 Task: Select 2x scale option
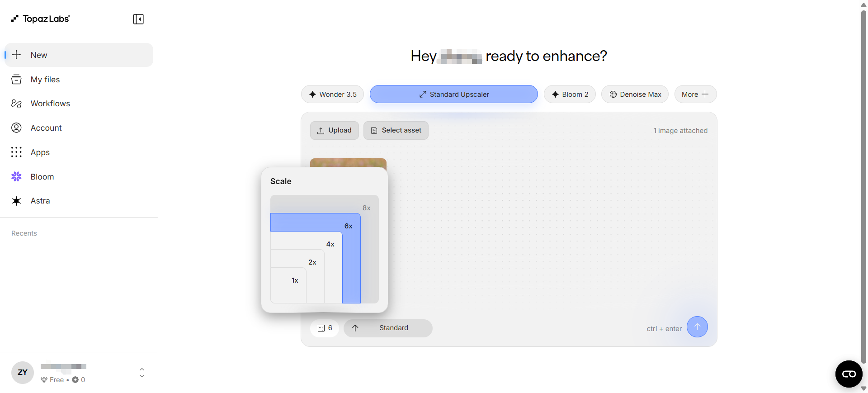coord(312,262)
